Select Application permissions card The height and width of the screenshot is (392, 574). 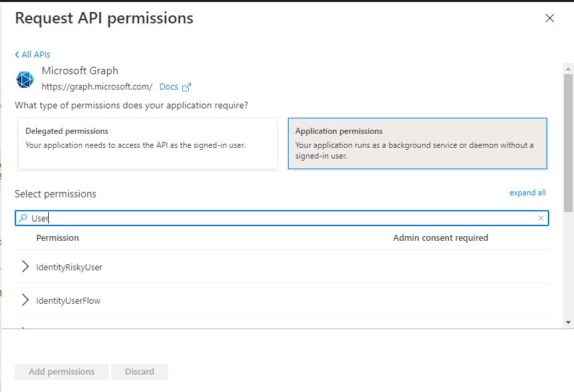pyautogui.click(x=417, y=143)
